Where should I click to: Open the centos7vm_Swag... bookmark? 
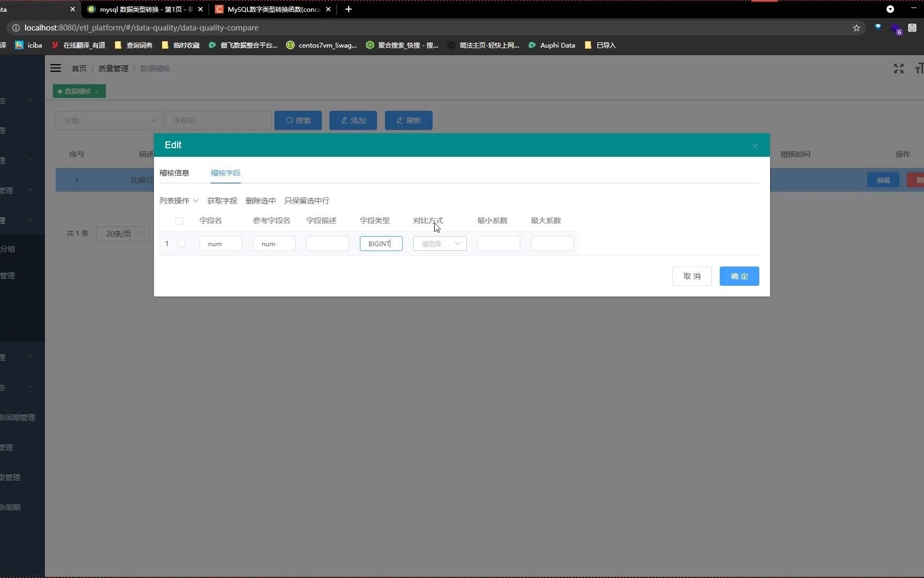pos(321,45)
